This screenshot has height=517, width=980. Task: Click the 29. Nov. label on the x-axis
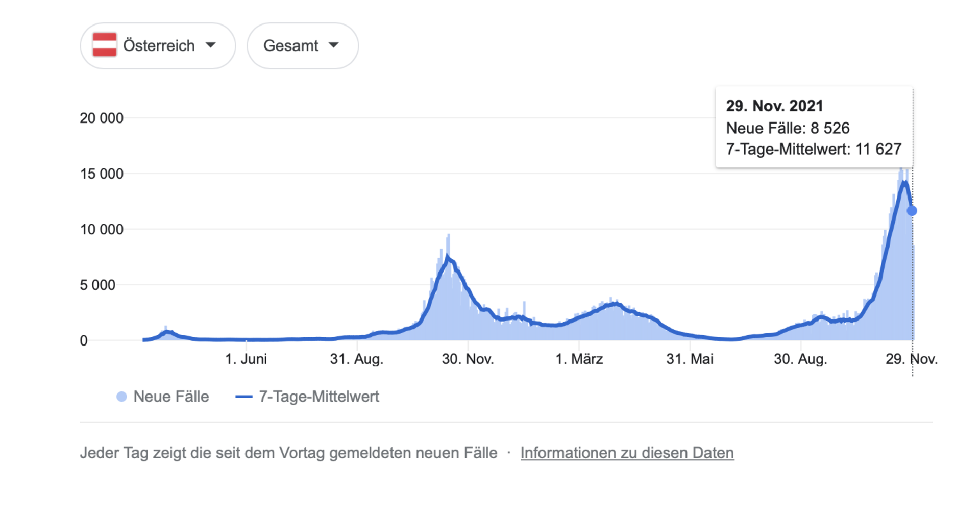point(911,359)
